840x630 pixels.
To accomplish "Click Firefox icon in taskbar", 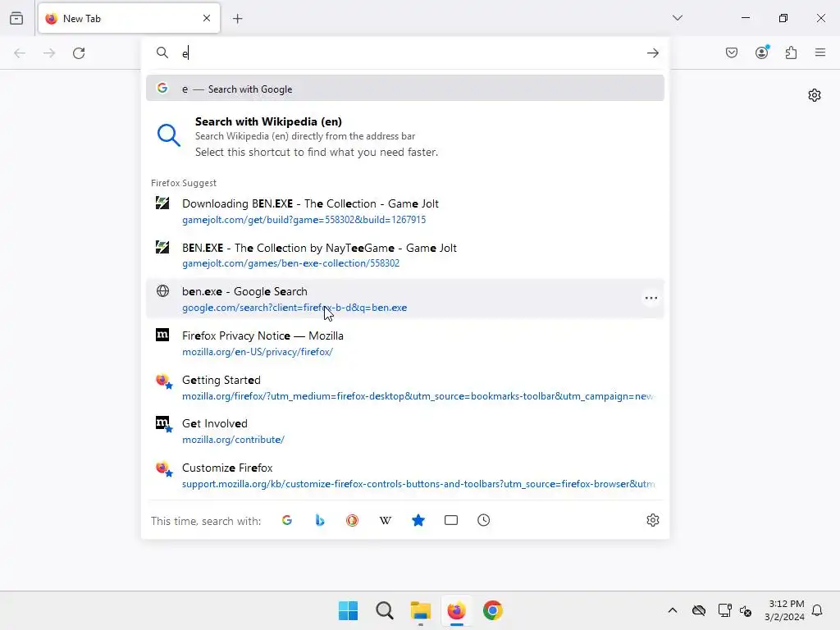I will click(x=456, y=610).
